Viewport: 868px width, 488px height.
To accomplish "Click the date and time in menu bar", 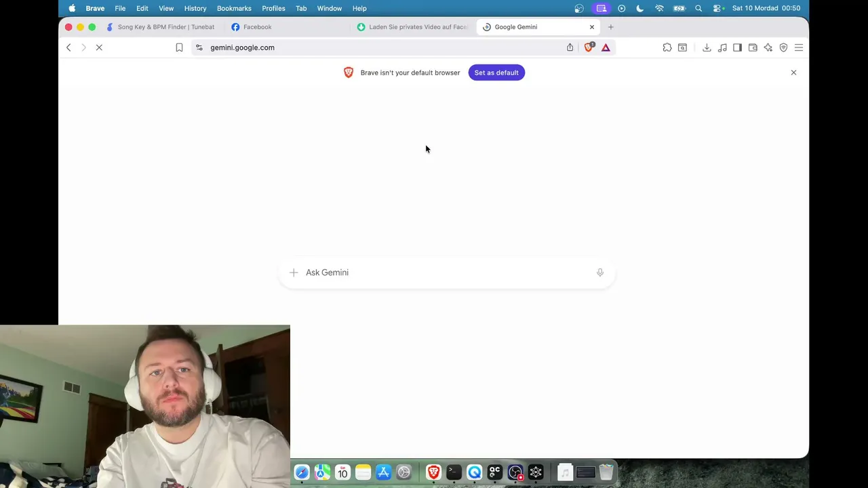I will [x=766, y=8].
